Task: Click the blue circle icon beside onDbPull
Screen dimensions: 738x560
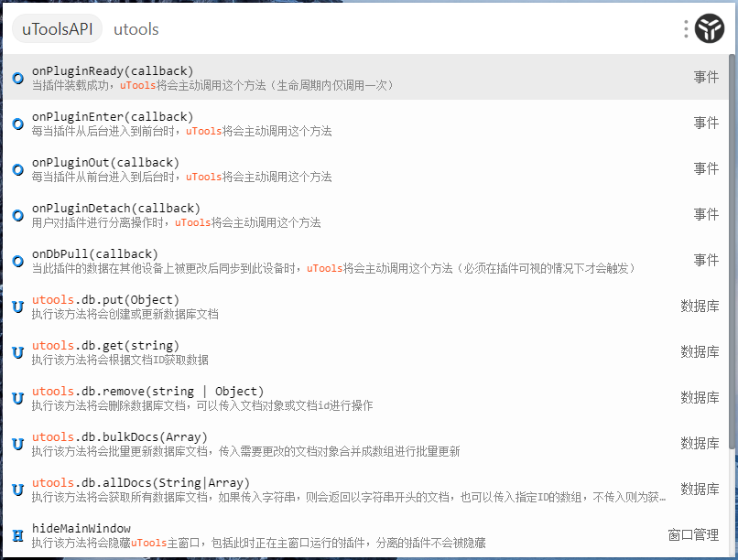Action: pyautogui.click(x=18, y=261)
